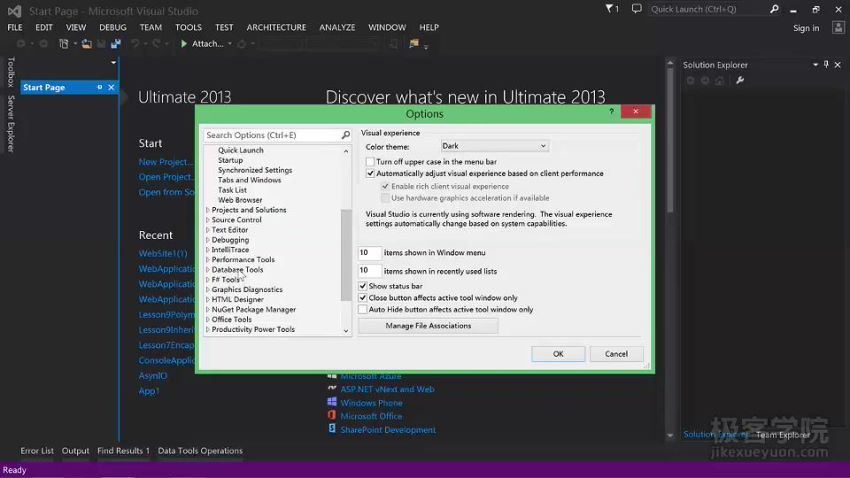Click the Windows Phone link

pyautogui.click(x=371, y=403)
